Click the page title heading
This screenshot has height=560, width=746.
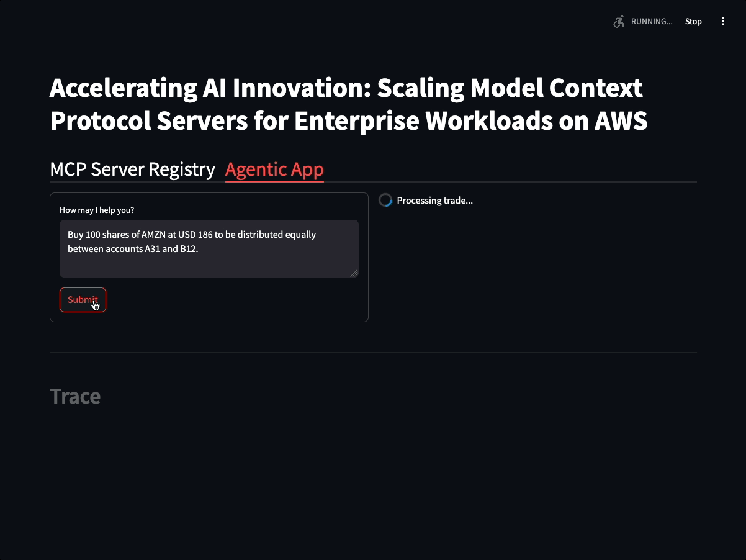click(x=349, y=104)
